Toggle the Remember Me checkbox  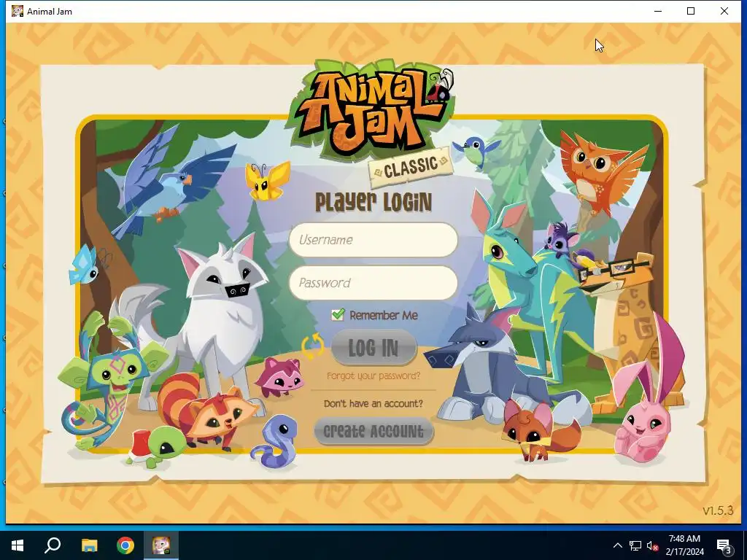click(338, 314)
